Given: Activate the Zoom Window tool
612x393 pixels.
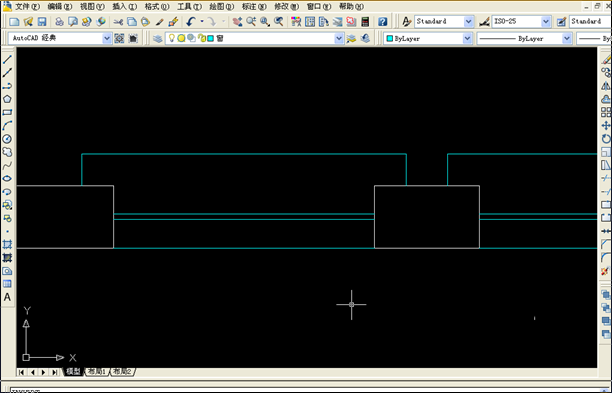Looking at the screenshot, I should (265, 21).
